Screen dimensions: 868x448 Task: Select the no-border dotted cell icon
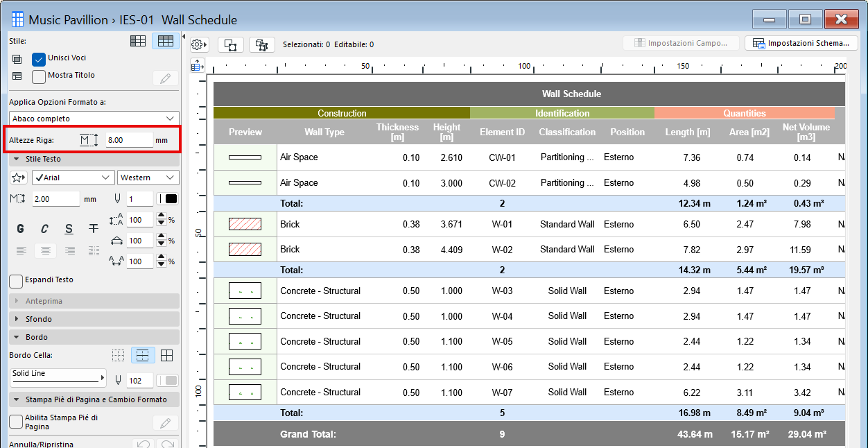click(x=119, y=356)
